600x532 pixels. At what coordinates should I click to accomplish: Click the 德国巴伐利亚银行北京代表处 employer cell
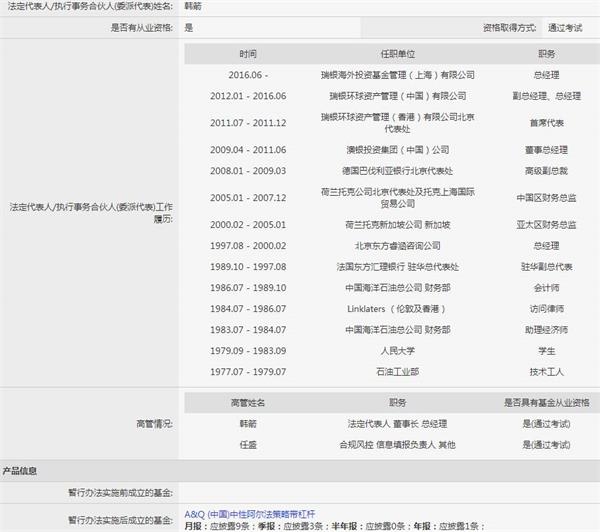[397, 170]
